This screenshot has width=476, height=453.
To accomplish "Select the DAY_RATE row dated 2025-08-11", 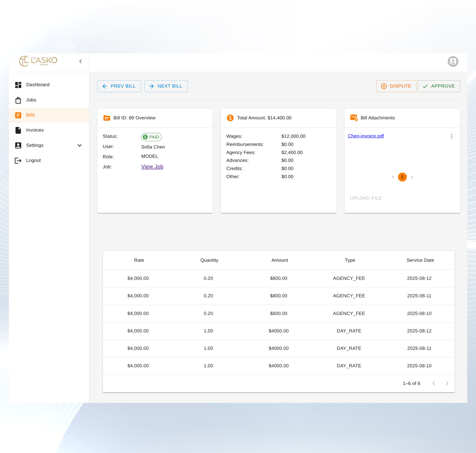I will tap(279, 348).
